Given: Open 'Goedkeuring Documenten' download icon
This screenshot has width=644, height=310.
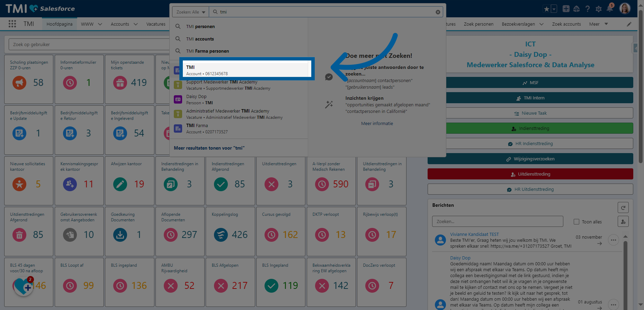Looking at the screenshot, I should click(x=120, y=235).
